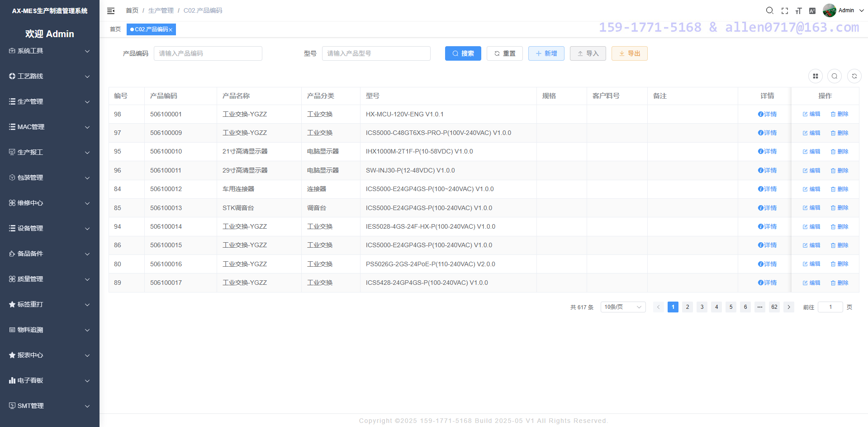The width and height of the screenshot is (868, 427).
Task: Click the 包装管理 sidebar icon
Action: [x=12, y=178]
